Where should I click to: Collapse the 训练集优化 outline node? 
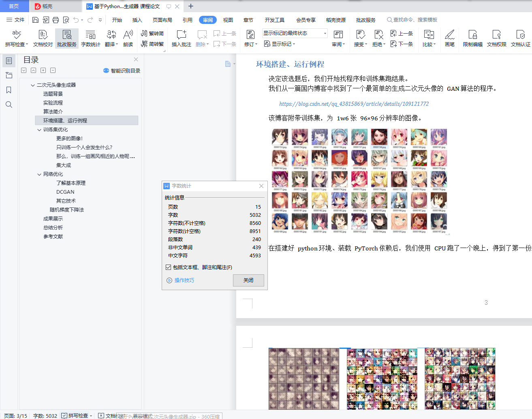[39, 130]
